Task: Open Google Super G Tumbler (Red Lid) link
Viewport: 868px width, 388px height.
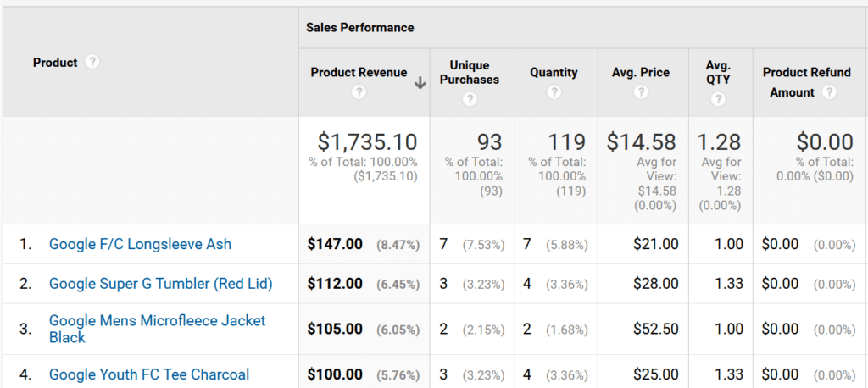Action: (160, 284)
